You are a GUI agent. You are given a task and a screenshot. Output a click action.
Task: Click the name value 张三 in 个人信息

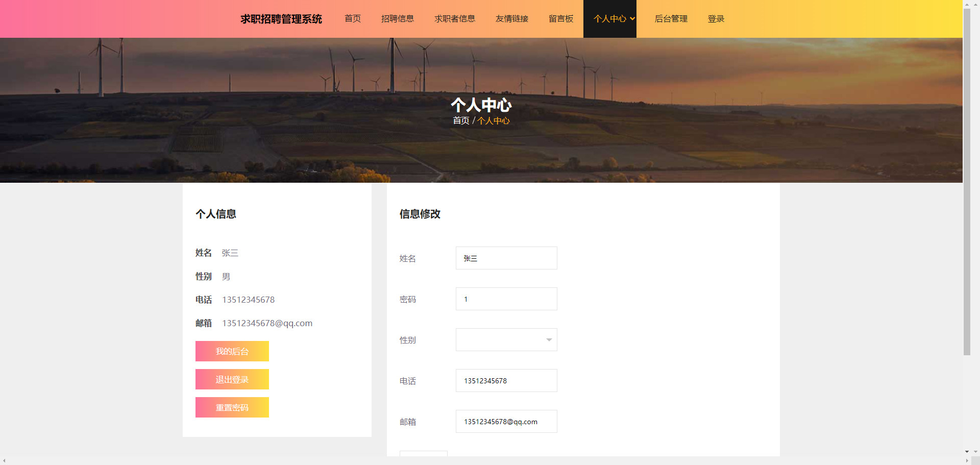tap(230, 253)
